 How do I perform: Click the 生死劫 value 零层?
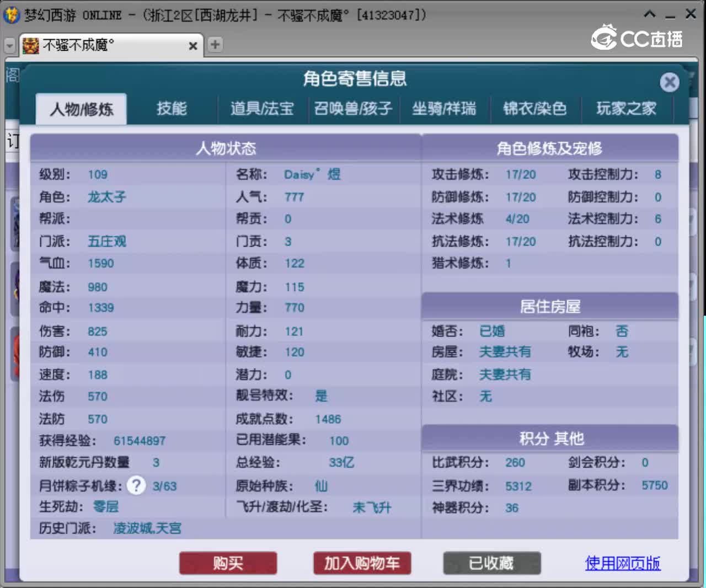(x=106, y=506)
